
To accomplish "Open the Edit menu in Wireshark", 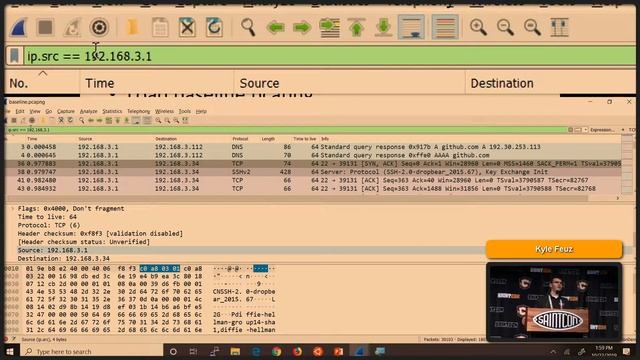I will (20, 111).
